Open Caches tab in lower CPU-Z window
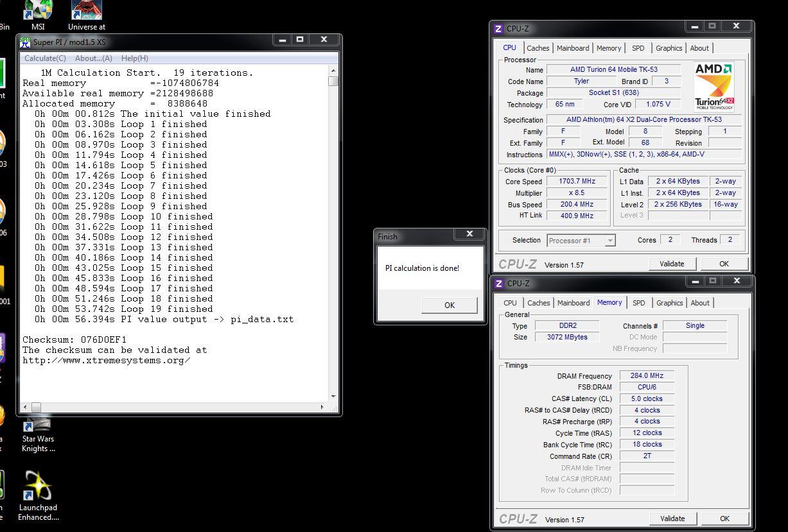 point(539,303)
